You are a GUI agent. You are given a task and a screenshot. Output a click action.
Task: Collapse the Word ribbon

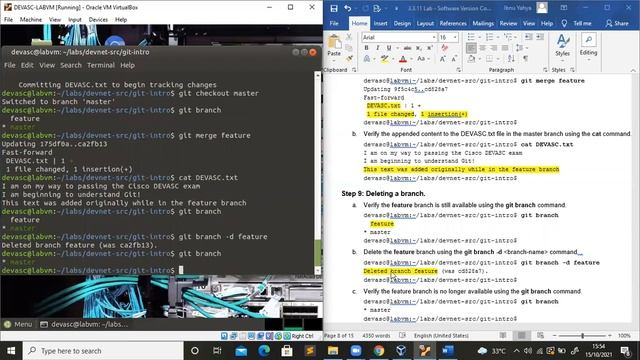pos(633,70)
